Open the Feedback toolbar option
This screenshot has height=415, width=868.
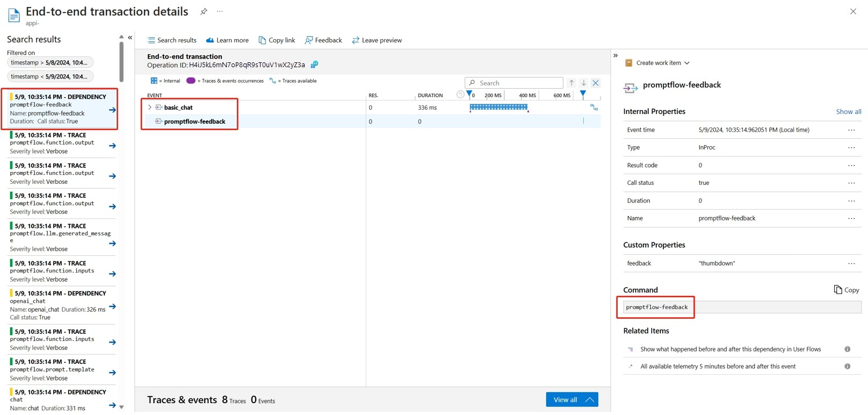click(323, 40)
